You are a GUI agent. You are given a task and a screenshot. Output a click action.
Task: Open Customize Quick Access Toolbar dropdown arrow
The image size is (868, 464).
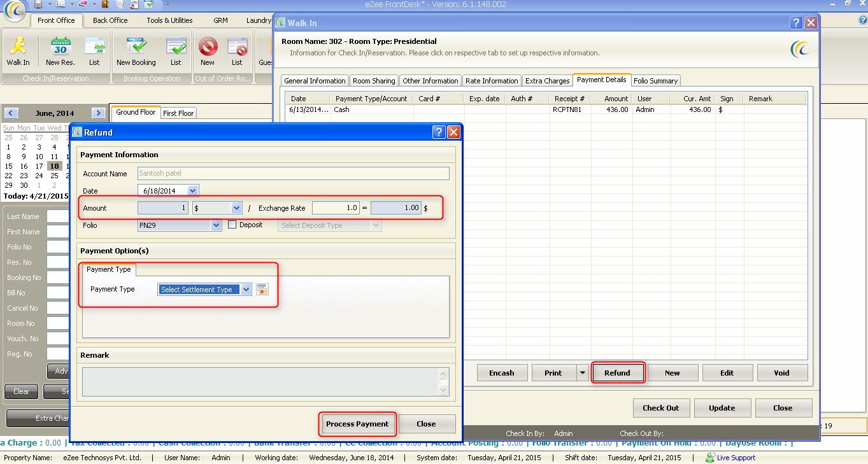[166, 4]
